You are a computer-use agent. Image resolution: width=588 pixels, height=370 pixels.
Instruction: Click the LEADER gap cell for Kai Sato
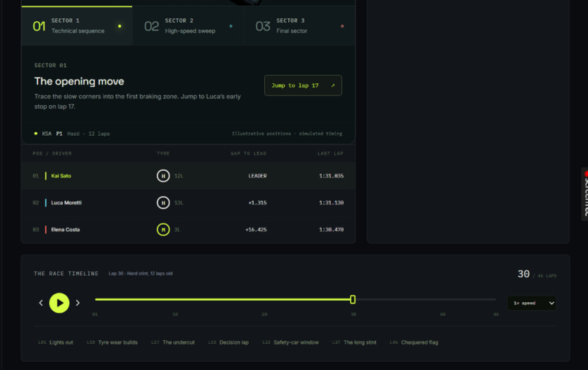258,176
